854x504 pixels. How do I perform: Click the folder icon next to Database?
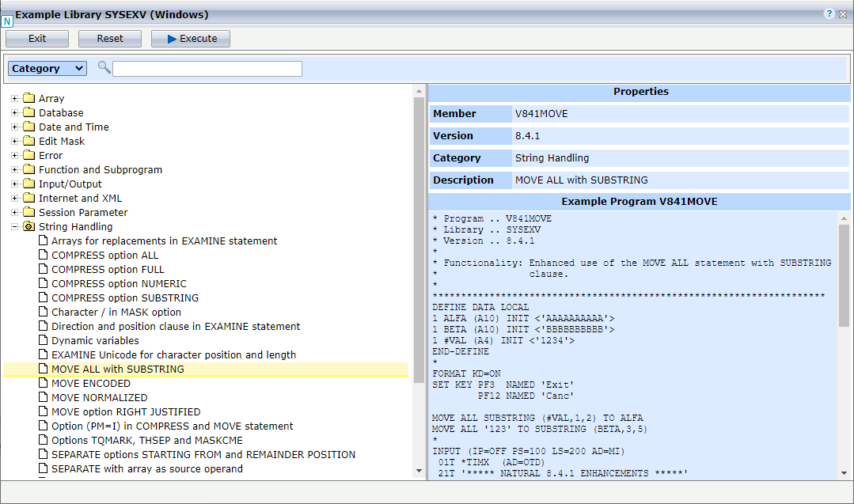(28, 112)
